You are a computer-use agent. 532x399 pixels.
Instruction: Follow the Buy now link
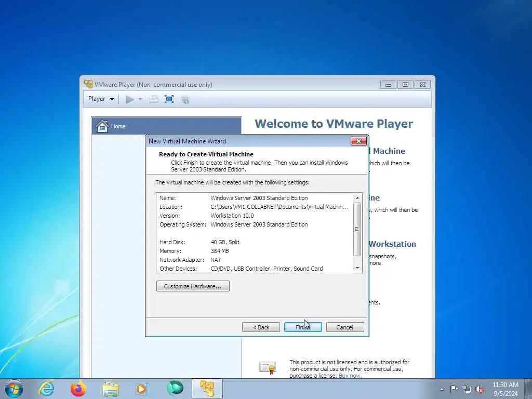pyautogui.click(x=350, y=376)
